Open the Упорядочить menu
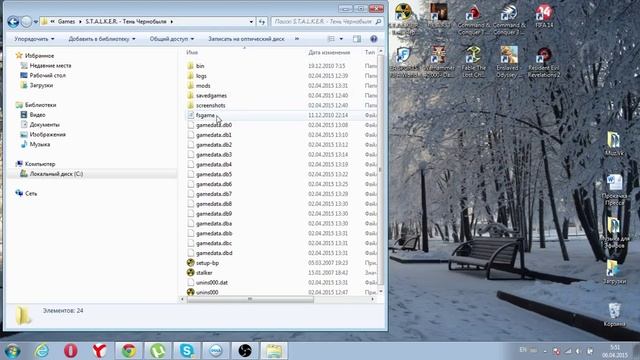The width and height of the screenshot is (640, 360). tap(34, 39)
